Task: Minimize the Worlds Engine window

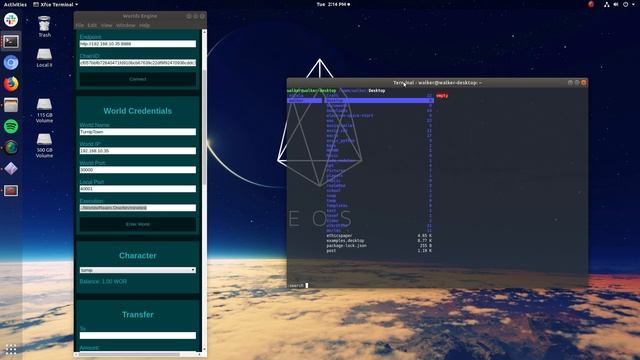Action: pyautogui.click(x=189, y=16)
